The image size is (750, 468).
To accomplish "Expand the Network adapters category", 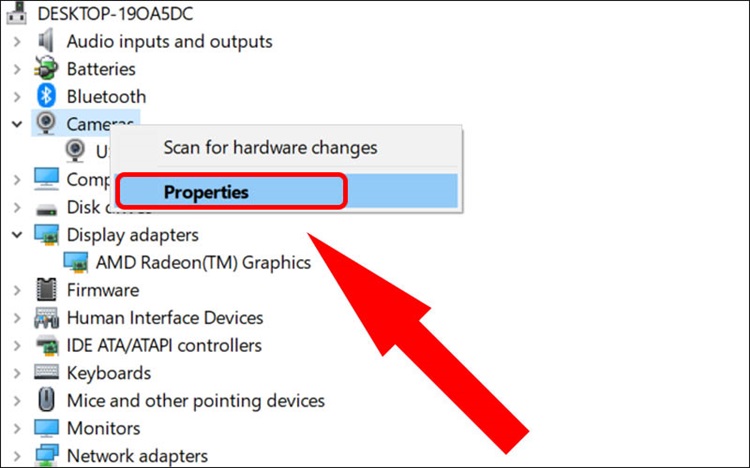I will 17,456.
